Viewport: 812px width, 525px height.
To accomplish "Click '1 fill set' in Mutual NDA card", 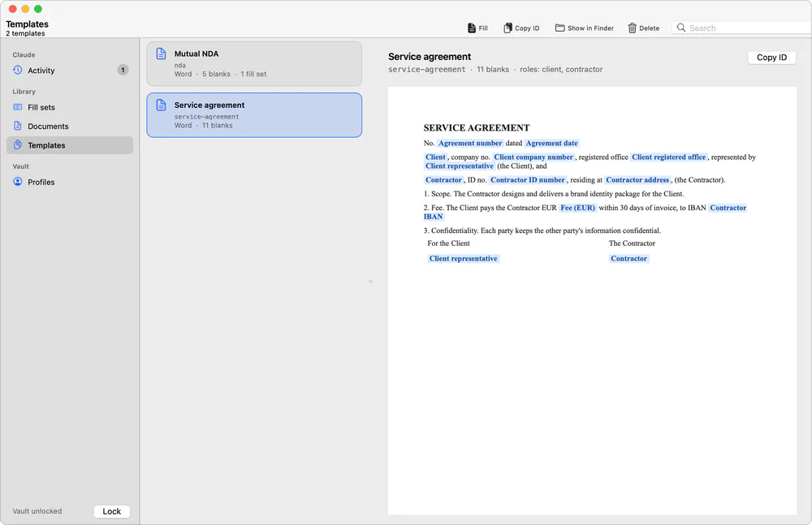I will 253,74.
